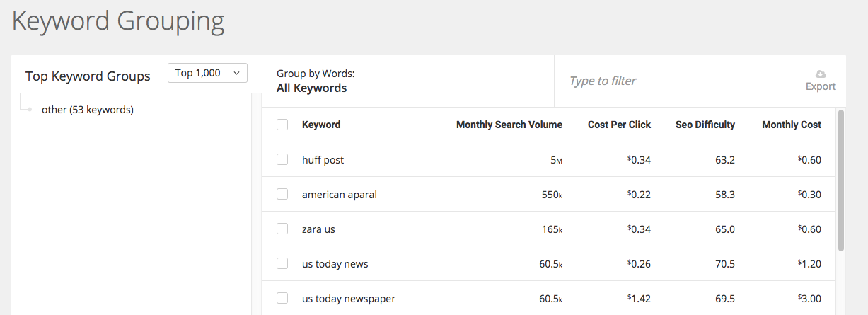Click the huff post keyword
Image resolution: width=868 pixels, height=315 pixels.
tap(323, 160)
